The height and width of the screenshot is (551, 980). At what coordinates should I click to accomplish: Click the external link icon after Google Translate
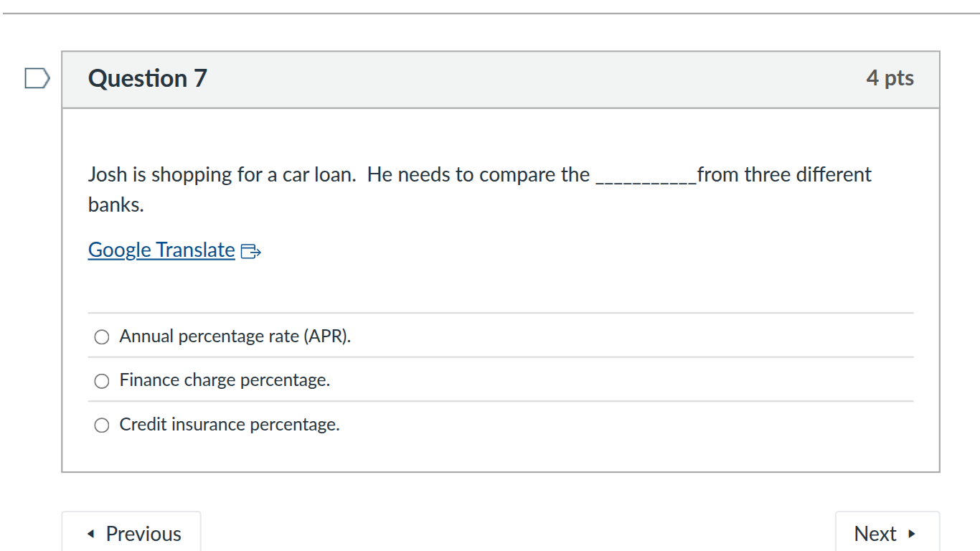pos(251,251)
